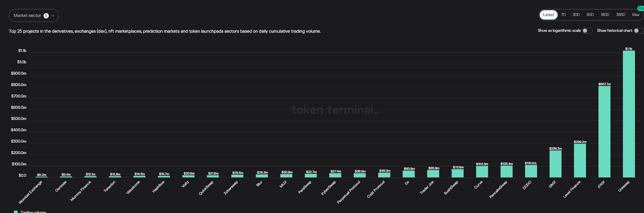Click the sector count badge showing 5

pos(46,16)
